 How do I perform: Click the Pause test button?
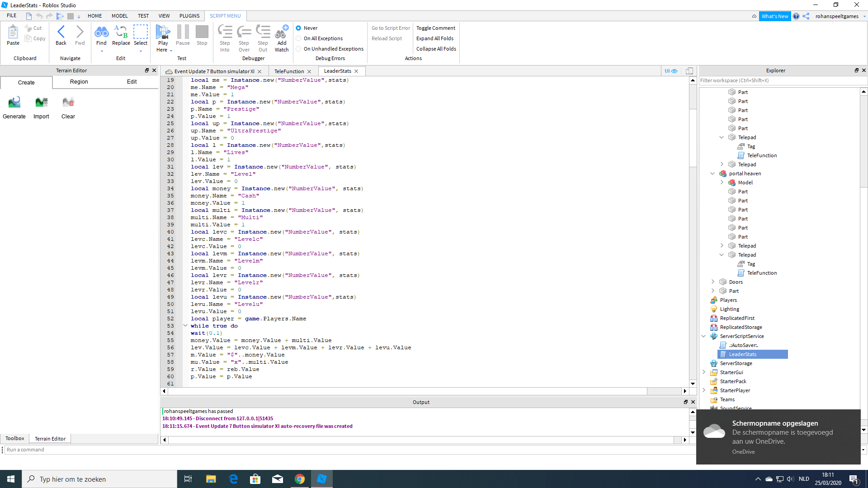(x=183, y=32)
